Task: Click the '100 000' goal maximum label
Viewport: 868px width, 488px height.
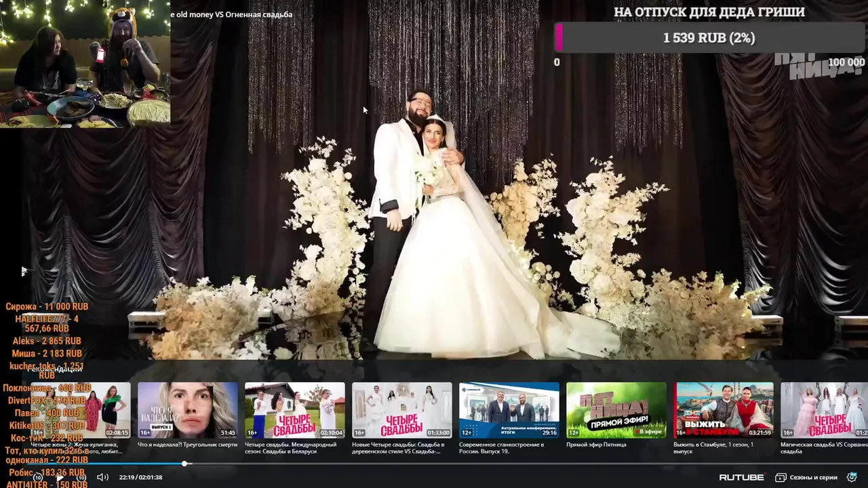Action: click(846, 62)
